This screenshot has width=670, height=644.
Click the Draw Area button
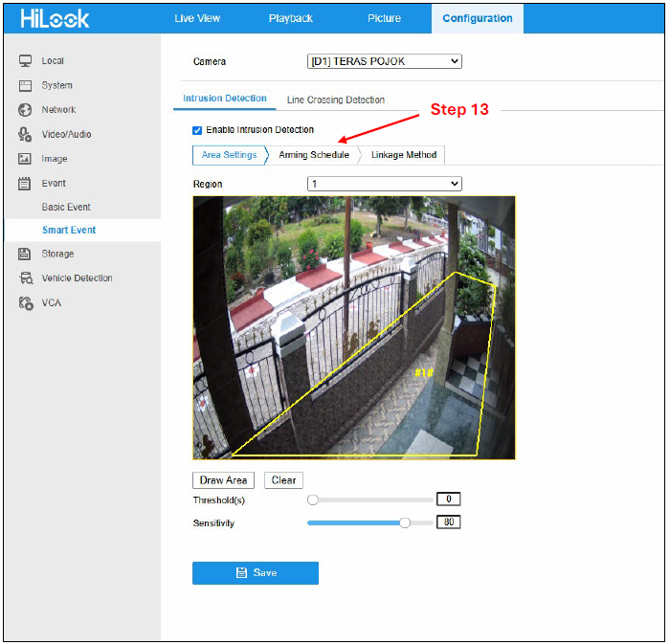tap(223, 480)
